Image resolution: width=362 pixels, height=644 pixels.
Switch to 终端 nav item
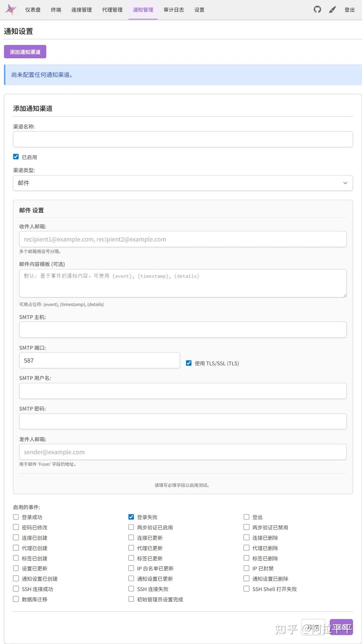[x=56, y=10]
